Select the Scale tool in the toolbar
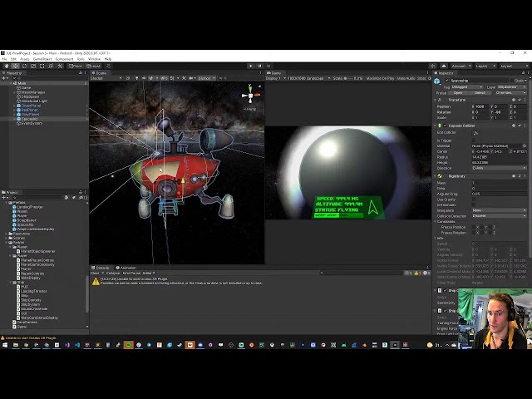 (x=33, y=66)
